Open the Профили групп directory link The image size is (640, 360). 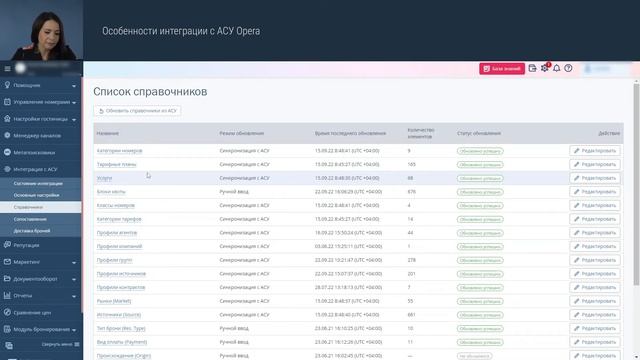click(x=114, y=260)
